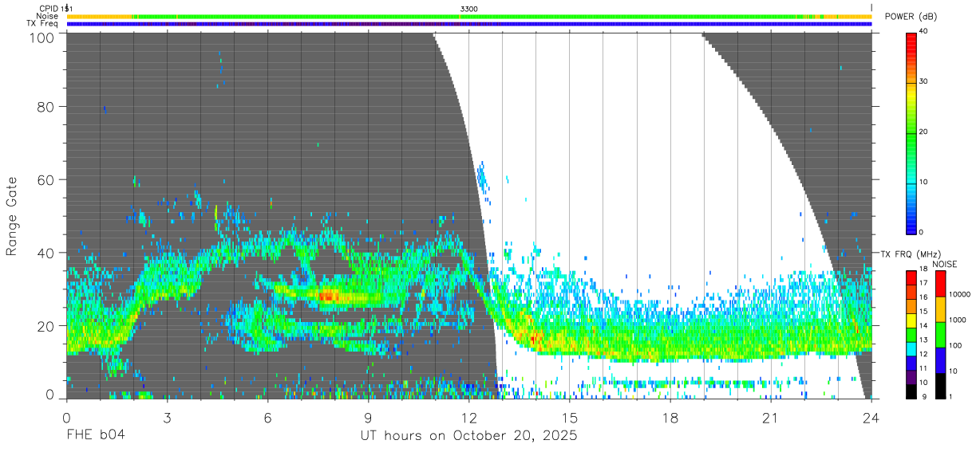Select the 12 label on TX FRQ scale
The height and width of the screenshot is (452, 980).
[923, 356]
